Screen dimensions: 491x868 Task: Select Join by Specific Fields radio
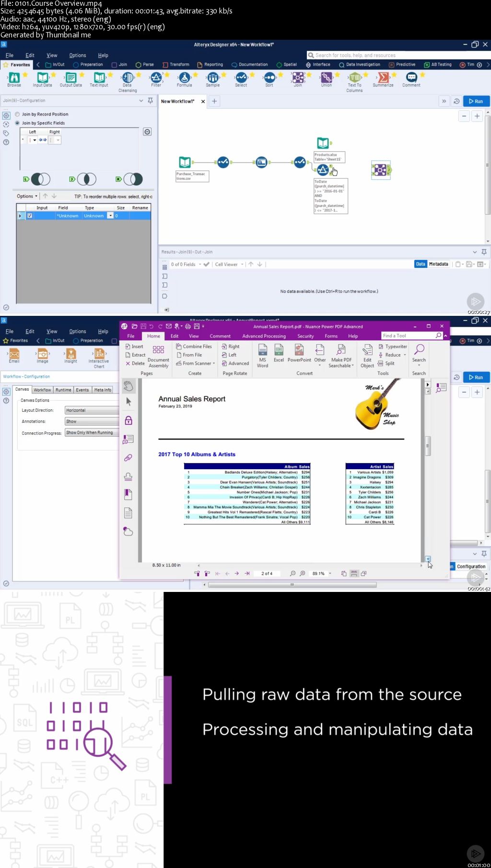[x=17, y=123]
